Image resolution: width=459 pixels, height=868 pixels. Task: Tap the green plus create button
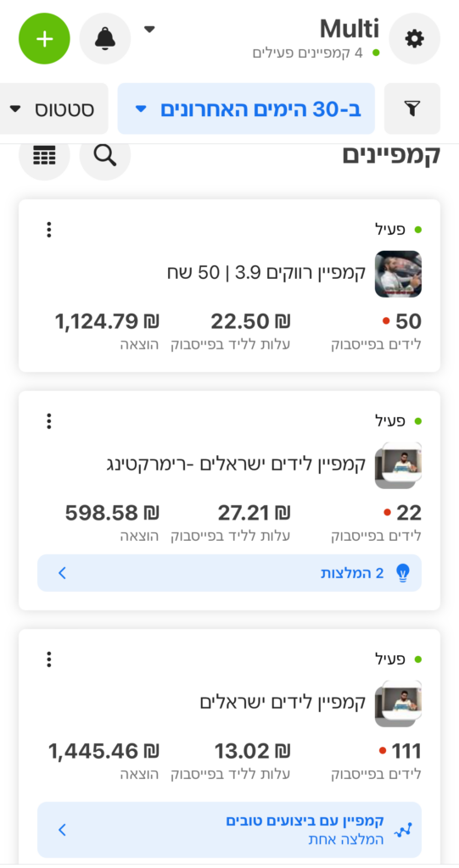point(44,39)
